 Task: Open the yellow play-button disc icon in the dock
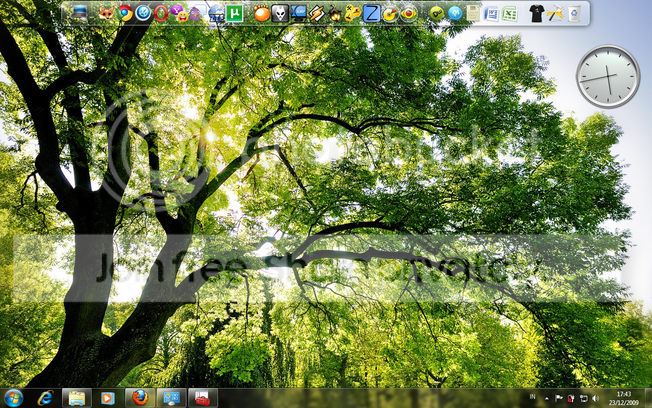click(408, 13)
